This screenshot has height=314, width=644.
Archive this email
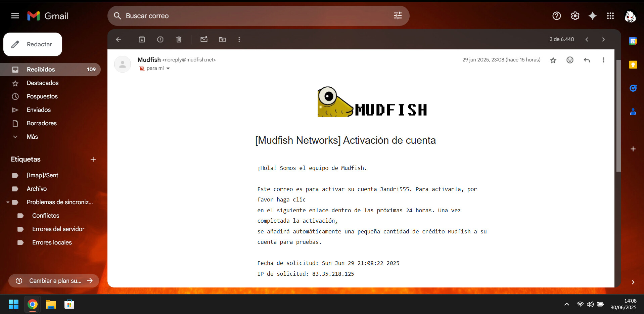point(142,39)
